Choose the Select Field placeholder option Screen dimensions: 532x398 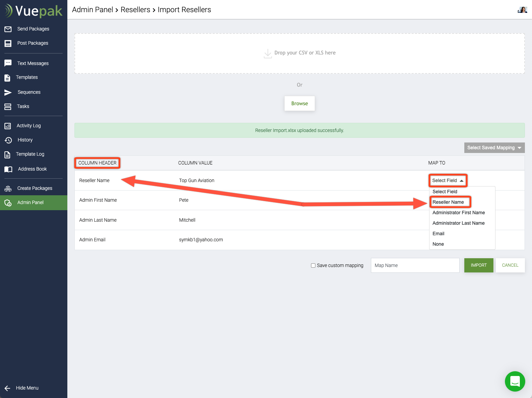pos(445,192)
